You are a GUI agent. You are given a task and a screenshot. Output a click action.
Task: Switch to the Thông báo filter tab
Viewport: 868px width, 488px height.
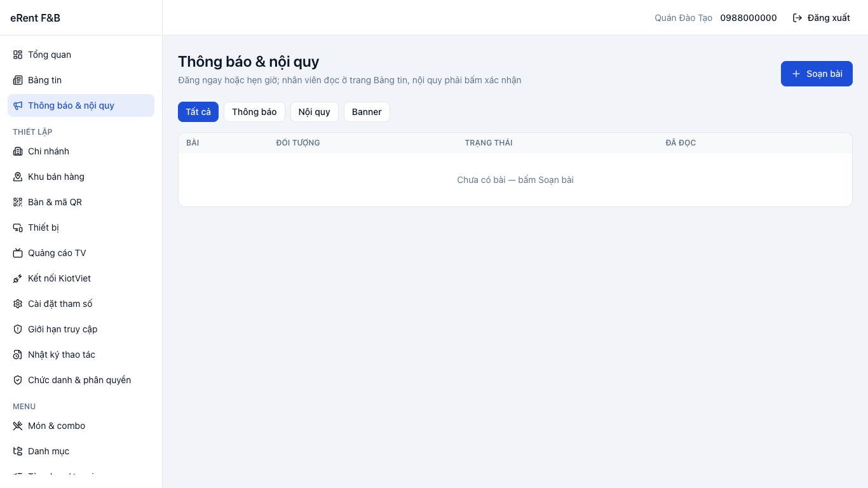tap(254, 112)
